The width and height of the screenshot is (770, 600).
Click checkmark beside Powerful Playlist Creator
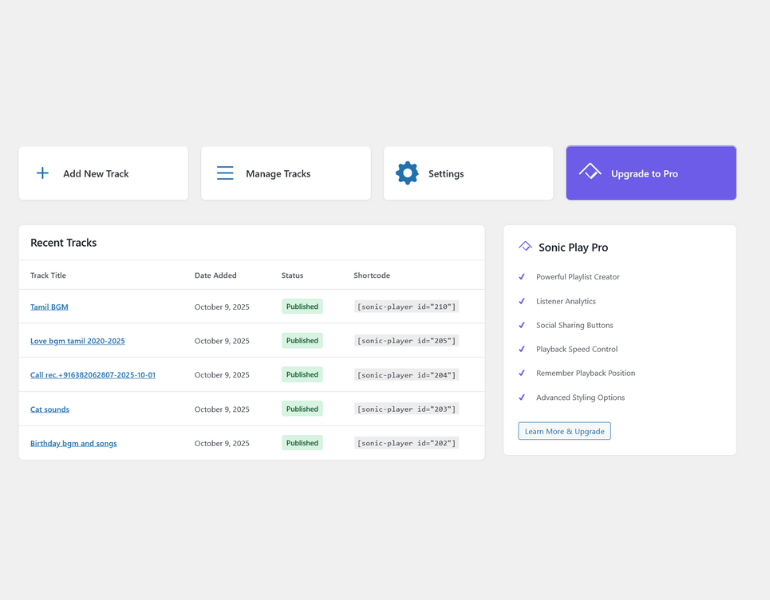521,277
